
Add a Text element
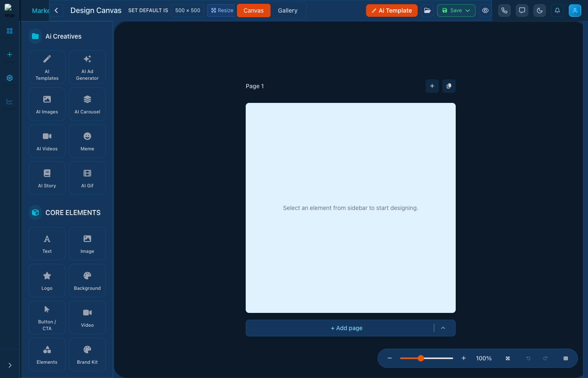point(47,244)
